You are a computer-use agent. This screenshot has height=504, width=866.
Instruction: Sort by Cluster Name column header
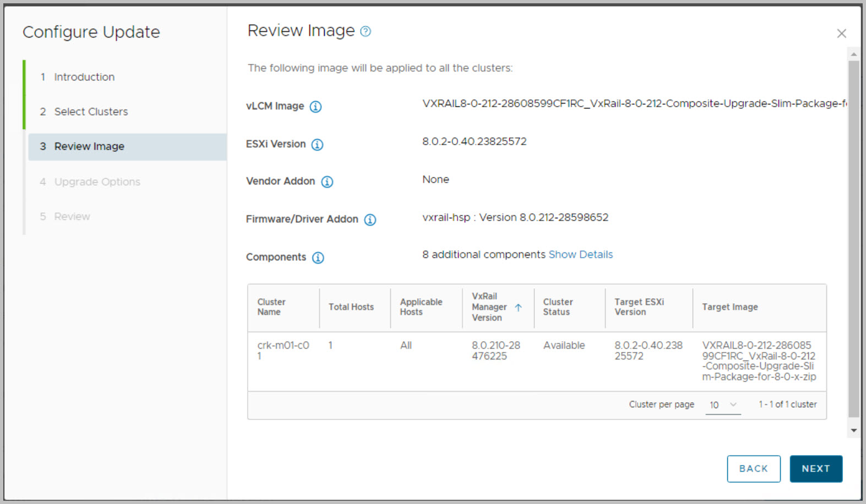click(271, 307)
